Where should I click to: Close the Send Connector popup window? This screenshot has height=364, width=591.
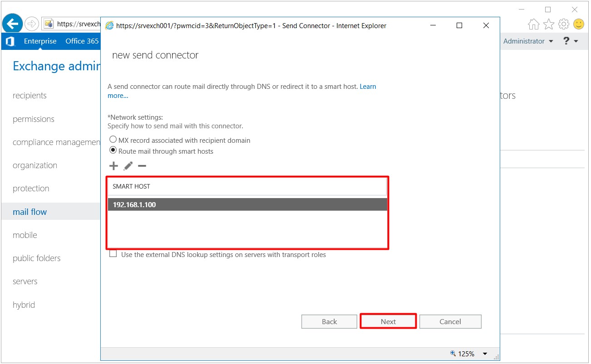click(486, 26)
